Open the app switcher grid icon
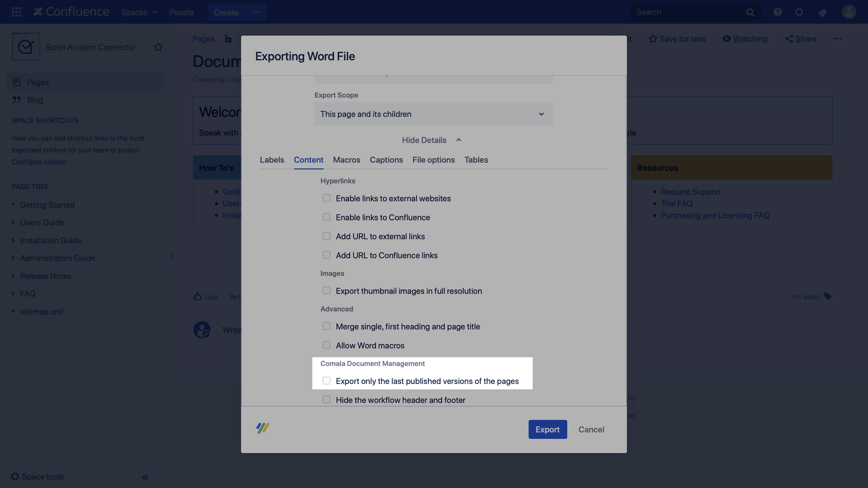 (x=16, y=12)
